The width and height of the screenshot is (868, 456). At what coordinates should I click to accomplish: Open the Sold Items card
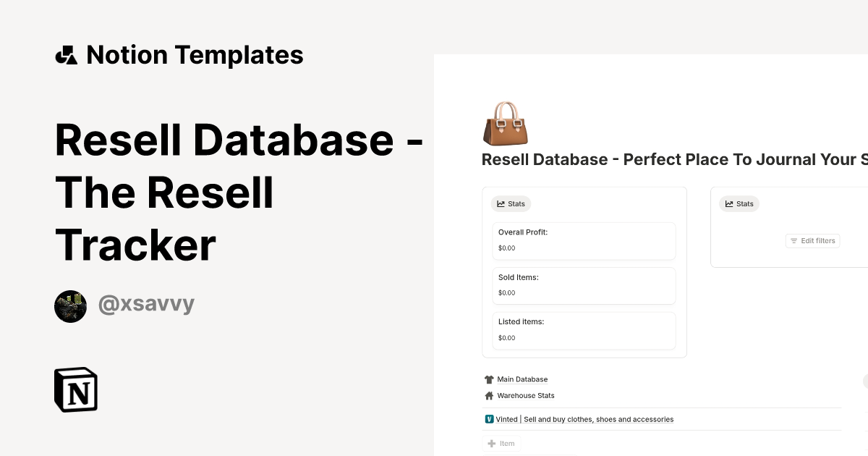coord(584,285)
